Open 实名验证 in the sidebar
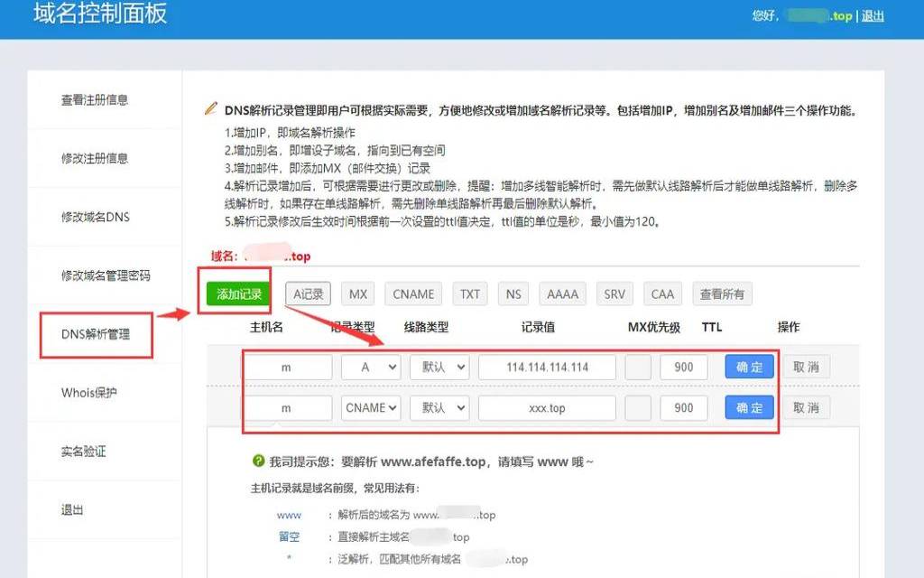This screenshot has height=578, width=924. point(83,452)
